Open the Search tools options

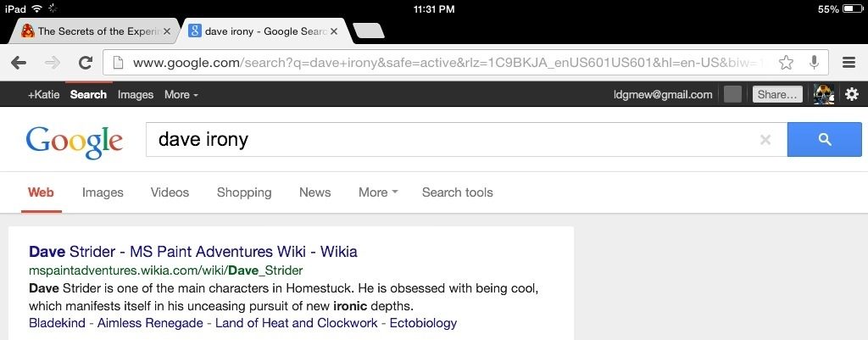click(457, 192)
